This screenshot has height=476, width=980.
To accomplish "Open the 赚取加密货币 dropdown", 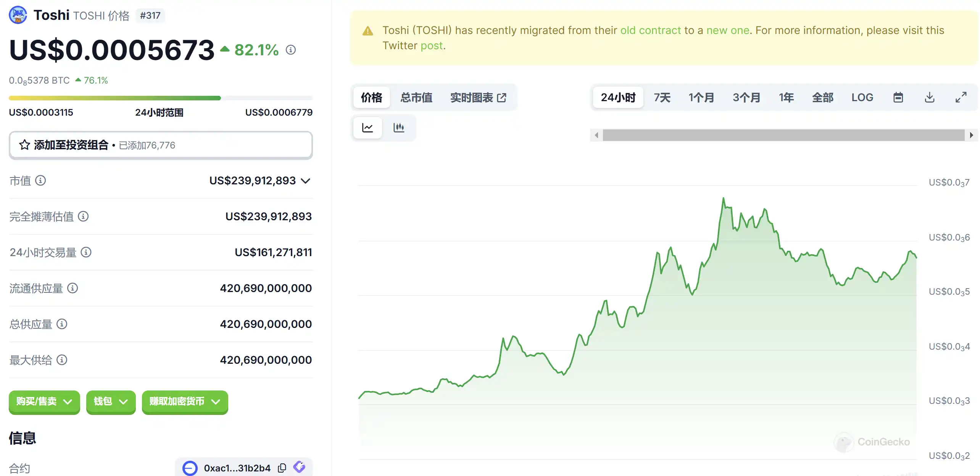I will 185,402.
